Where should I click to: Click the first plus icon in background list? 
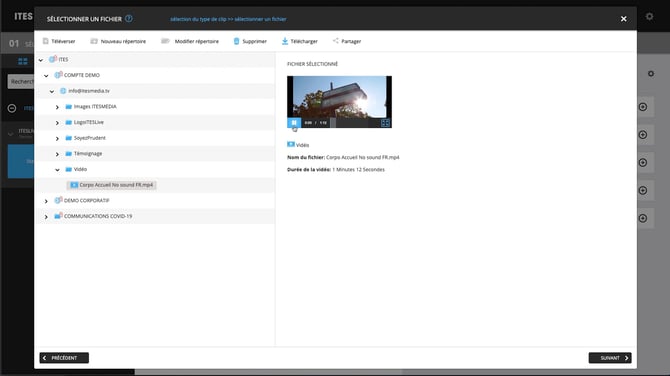point(643,107)
